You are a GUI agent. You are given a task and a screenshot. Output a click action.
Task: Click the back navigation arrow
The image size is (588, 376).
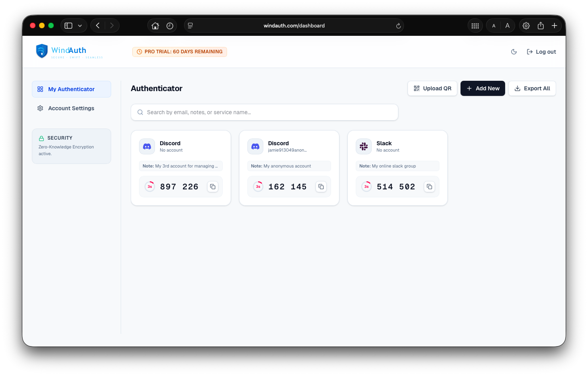tap(98, 25)
